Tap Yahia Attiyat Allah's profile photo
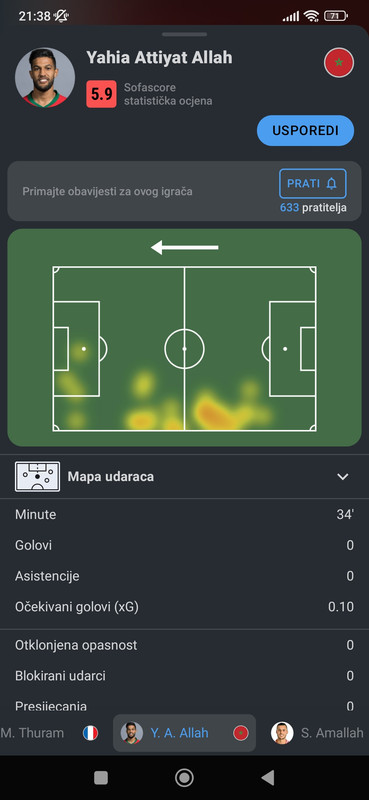Image resolution: width=369 pixels, height=800 pixels. point(45,78)
